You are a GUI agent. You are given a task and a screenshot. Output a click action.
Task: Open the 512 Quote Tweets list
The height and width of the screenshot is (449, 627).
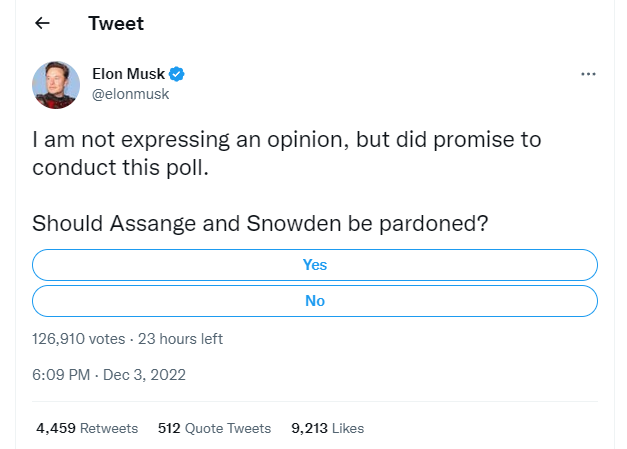tap(214, 428)
